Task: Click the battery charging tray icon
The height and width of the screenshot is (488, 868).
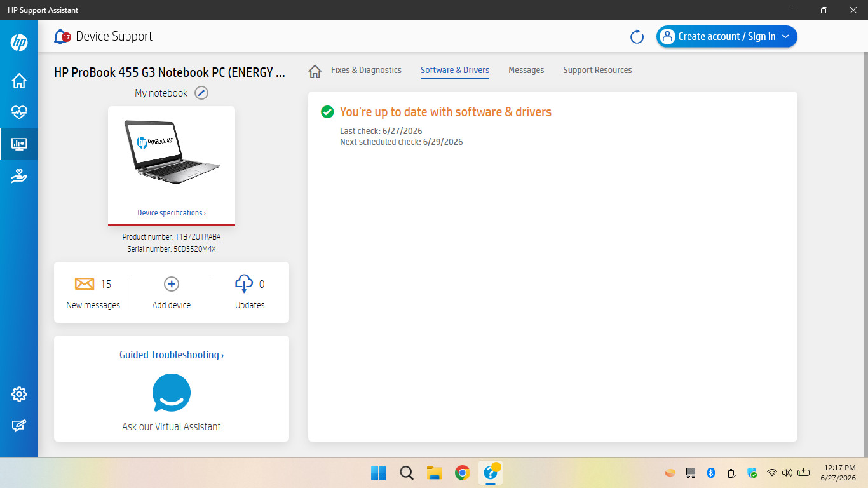Action: tap(804, 473)
